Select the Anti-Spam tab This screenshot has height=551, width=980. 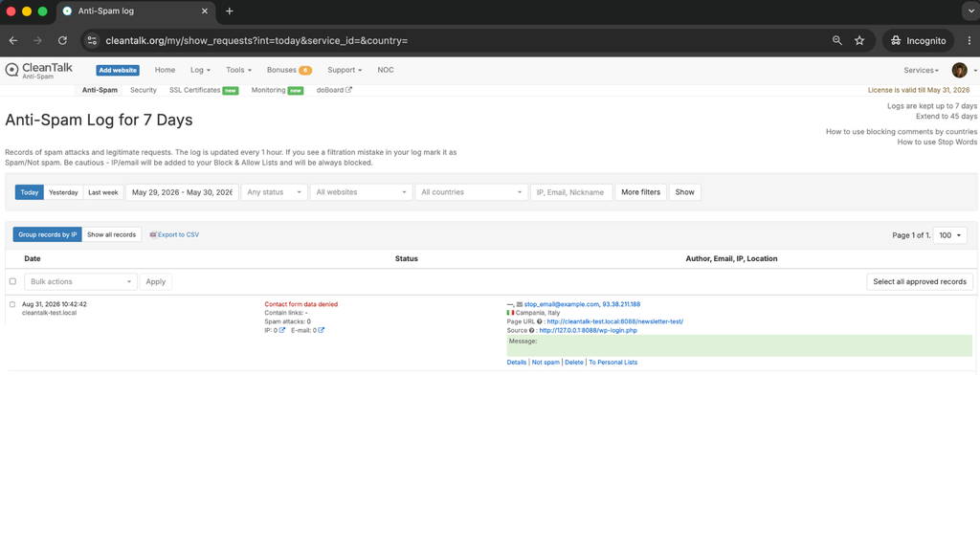tap(100, 90)
